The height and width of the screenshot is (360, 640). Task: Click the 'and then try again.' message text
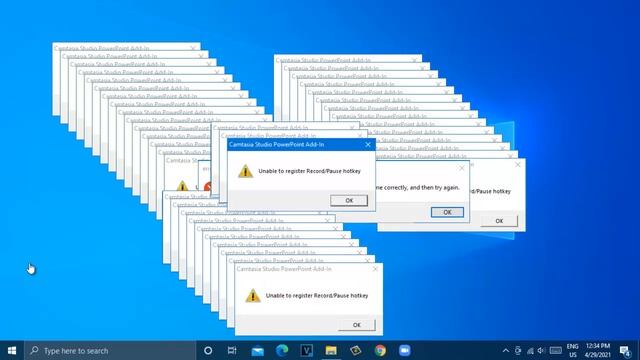click(x=434, y=188)
